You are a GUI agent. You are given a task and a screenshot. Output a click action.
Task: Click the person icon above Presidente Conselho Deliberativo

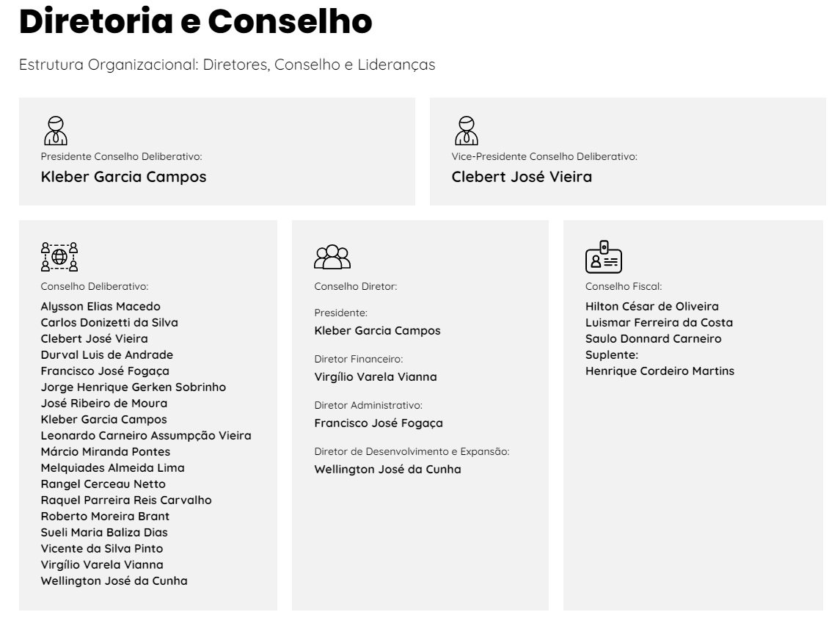pyautogui.click(x=55, y=131)
